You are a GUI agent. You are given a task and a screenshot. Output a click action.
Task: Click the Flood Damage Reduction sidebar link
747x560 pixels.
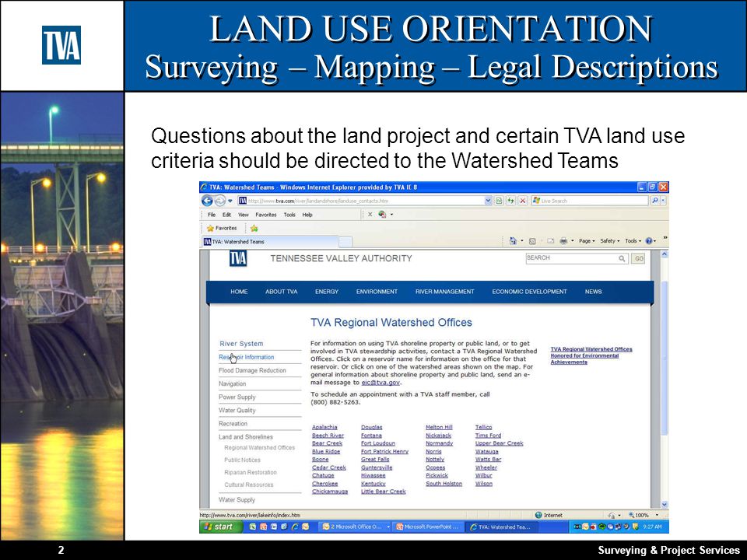(x=252, y=370)
